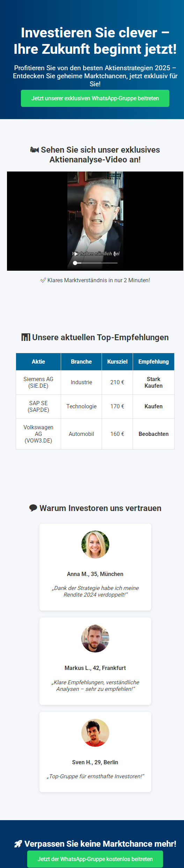Image resolution: width=184 pixels, height=868 pixels.
Task: Click Markus L.'s profile photo
Action: 95,639
